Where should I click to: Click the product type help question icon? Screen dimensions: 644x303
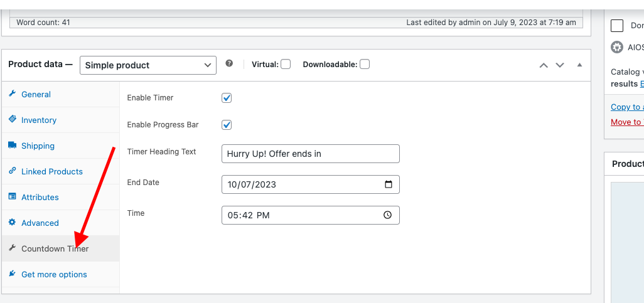pyautogui.click(x=229, y=63)
